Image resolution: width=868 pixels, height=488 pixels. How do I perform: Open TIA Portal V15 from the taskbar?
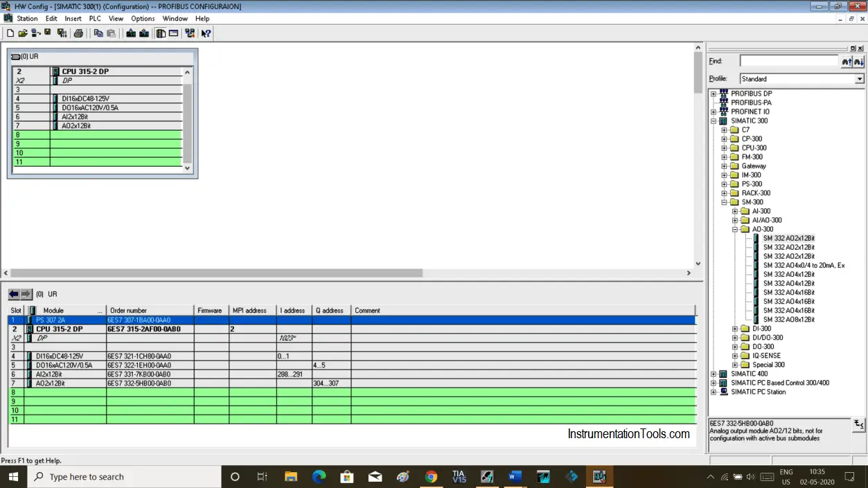[459, 476]
